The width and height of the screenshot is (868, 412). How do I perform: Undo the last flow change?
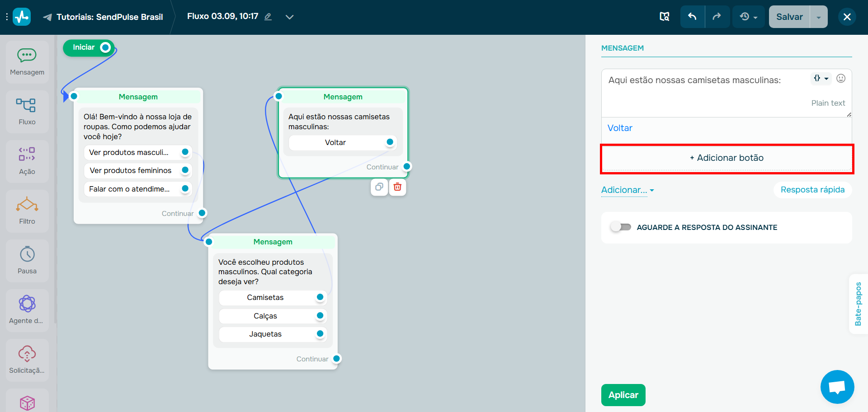pos(692,16)
